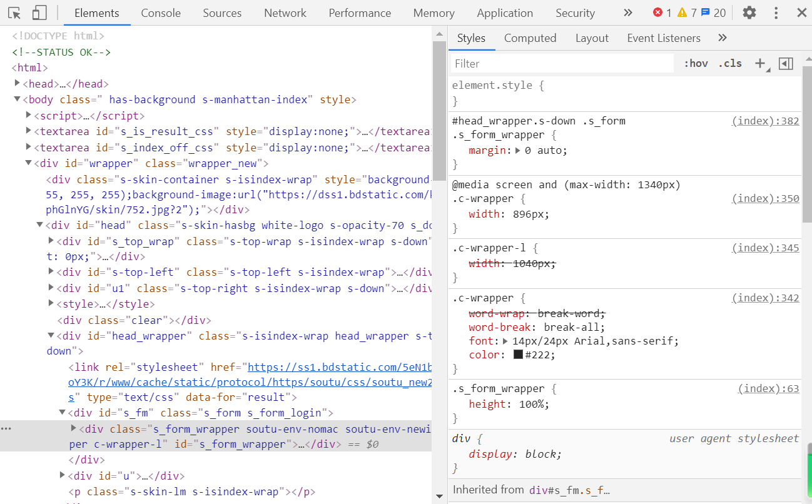Collapse the div#head_wrapper node

coord(51,335)
